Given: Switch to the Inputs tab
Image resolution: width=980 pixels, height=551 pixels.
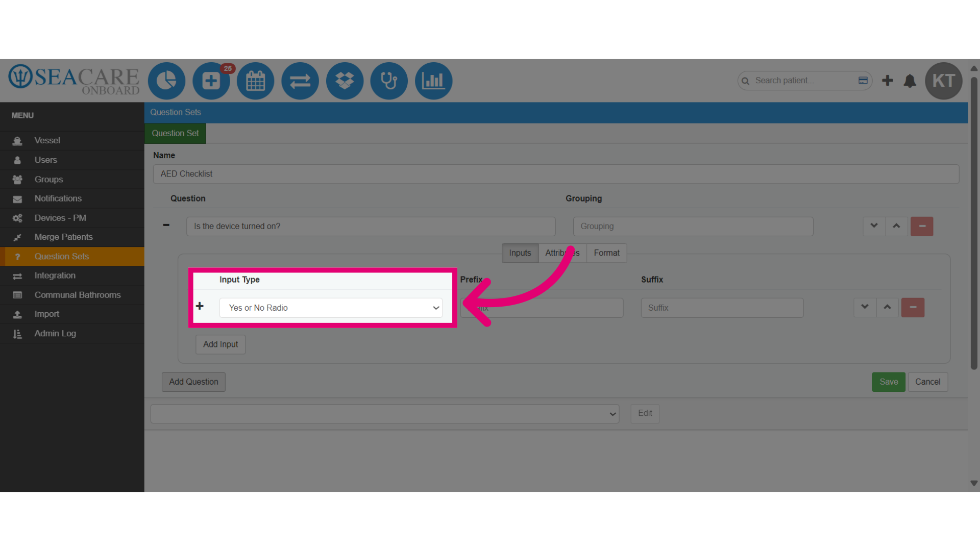Looking at the screenshot, I should (520, 253).
